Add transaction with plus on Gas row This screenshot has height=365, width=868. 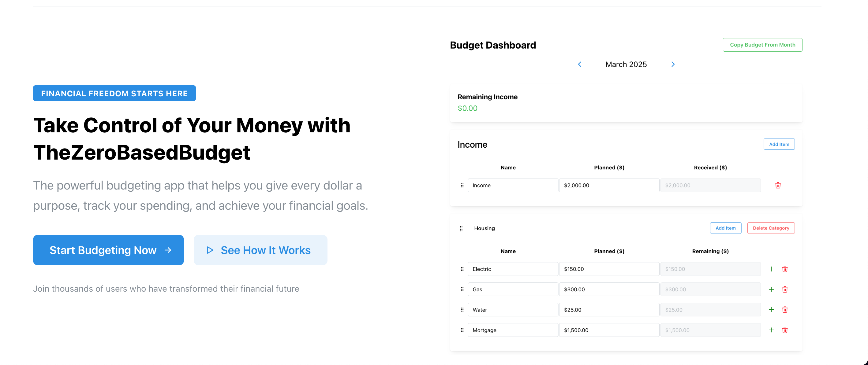pos(771,289)
